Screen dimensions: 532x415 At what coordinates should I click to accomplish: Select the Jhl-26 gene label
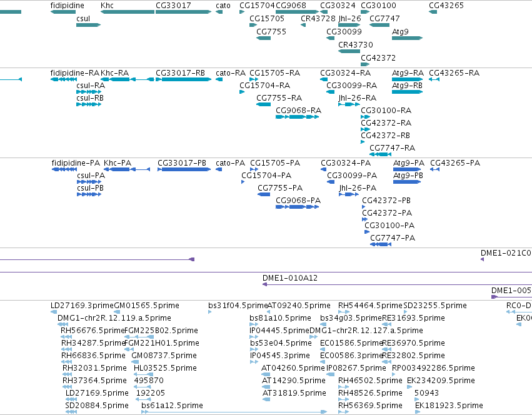point(350,19)
